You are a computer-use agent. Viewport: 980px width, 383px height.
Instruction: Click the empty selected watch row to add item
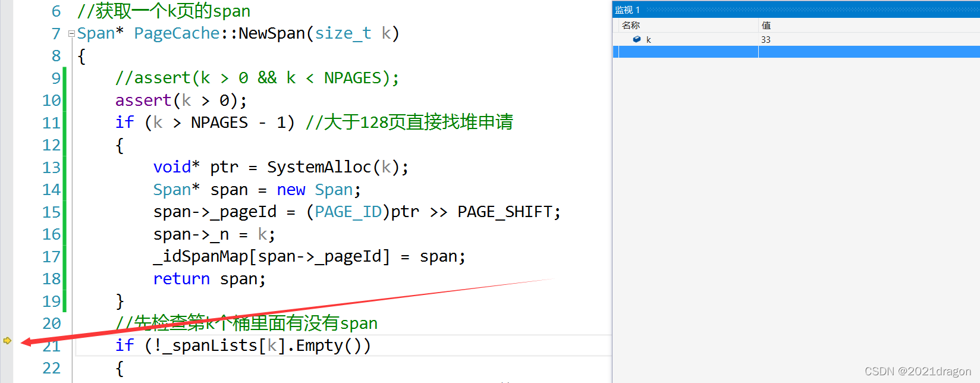[796, 52]
